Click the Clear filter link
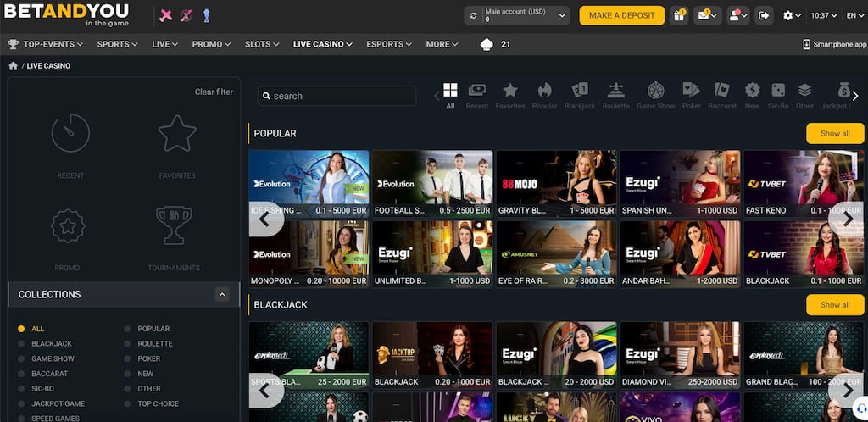Image resolution: width=868 pixels, height=422 pixels. 214,92
